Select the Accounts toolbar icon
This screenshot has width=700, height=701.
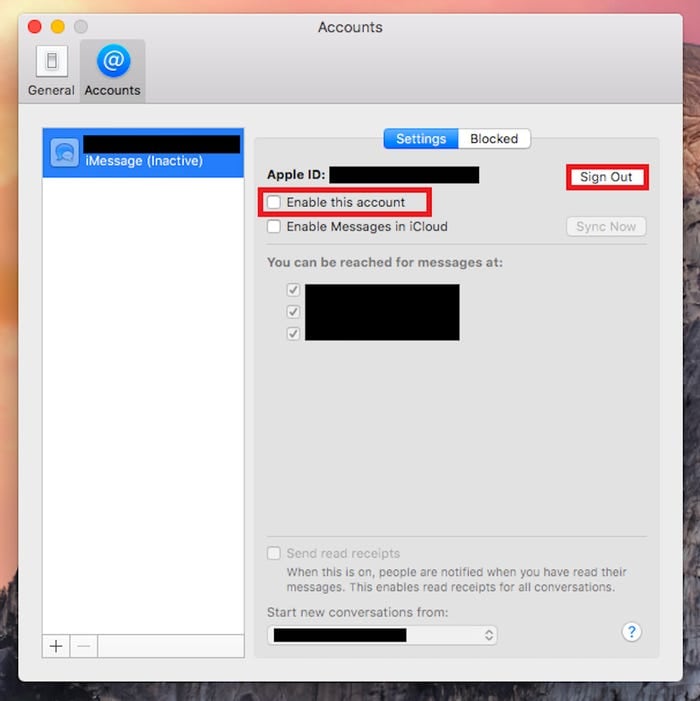113,71
